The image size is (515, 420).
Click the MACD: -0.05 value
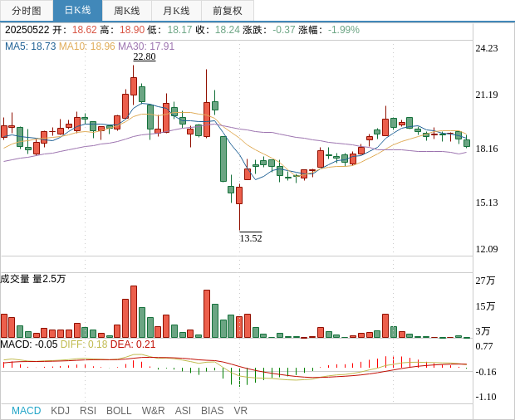(29, 344)
